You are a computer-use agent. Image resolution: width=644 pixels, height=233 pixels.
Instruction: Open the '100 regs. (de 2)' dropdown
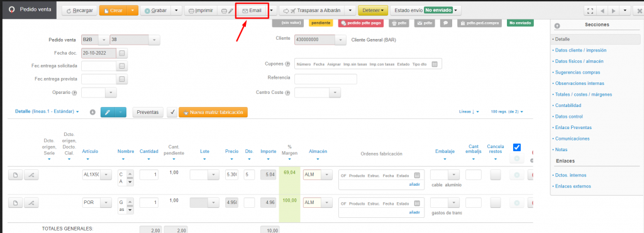point(508,111)
